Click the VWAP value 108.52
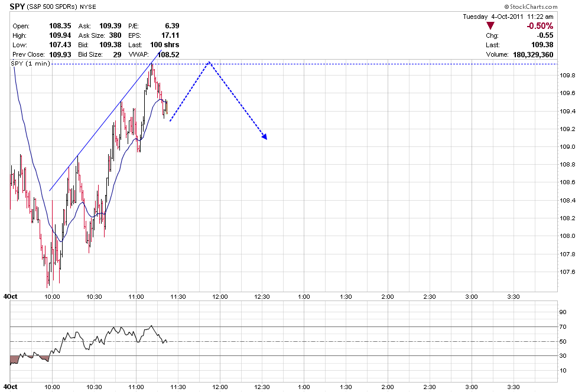This screenshot has width=585, height=392. [x=168, y=54]
